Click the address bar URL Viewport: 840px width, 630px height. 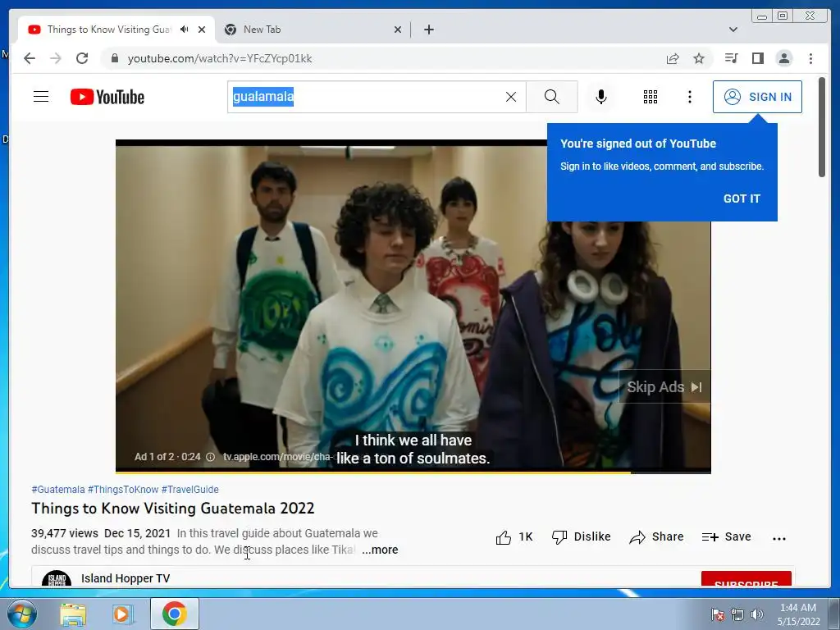tap(220, 58)
